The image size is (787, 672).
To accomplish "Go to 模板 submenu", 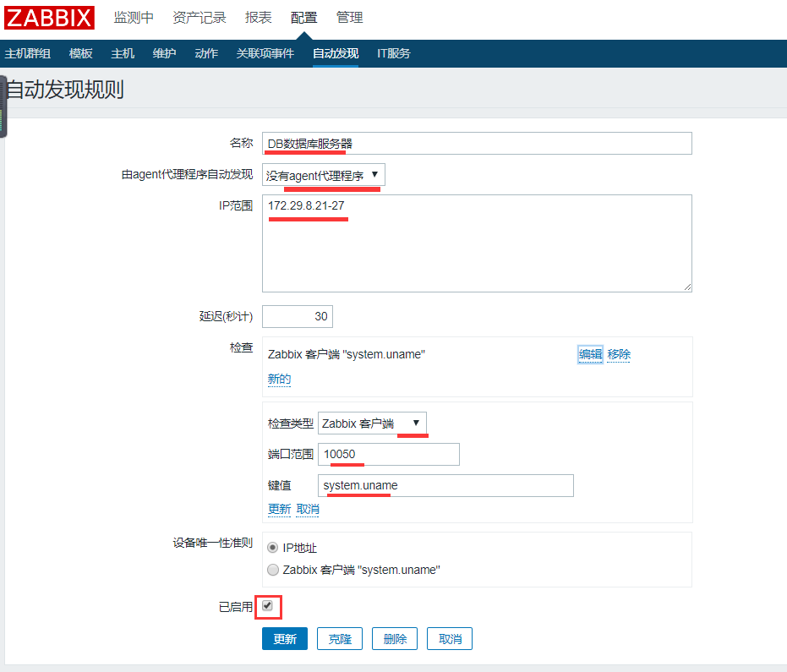I will tap(81, 53).
